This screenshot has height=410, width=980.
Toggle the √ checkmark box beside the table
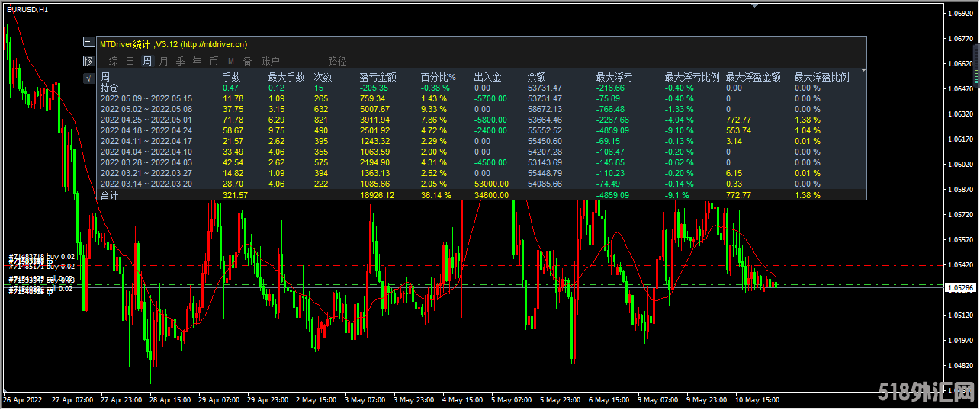pos(89,78)
